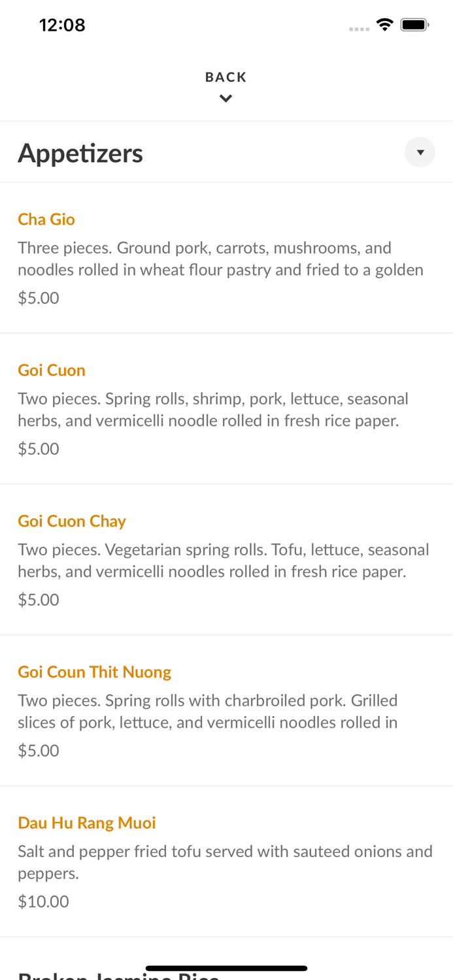Tap the BACK label

pyautogui.click(x=226, y=76)
